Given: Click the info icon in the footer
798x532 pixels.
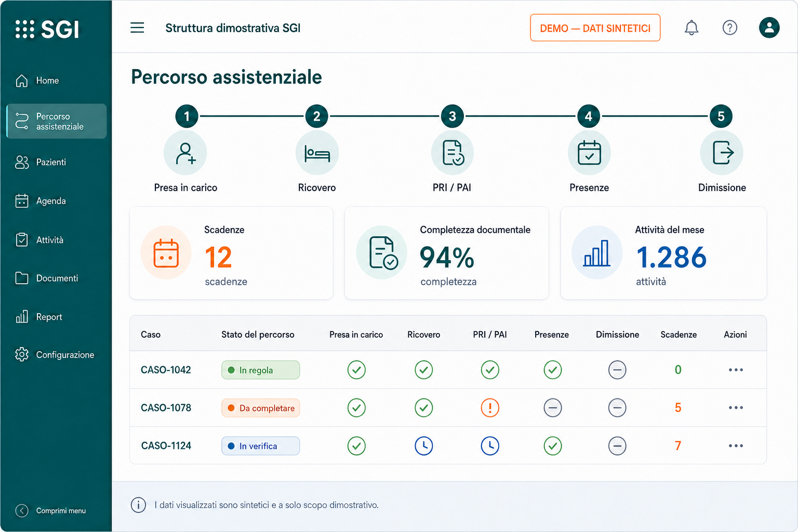Looking at the screenshot, I should [138, 505].
